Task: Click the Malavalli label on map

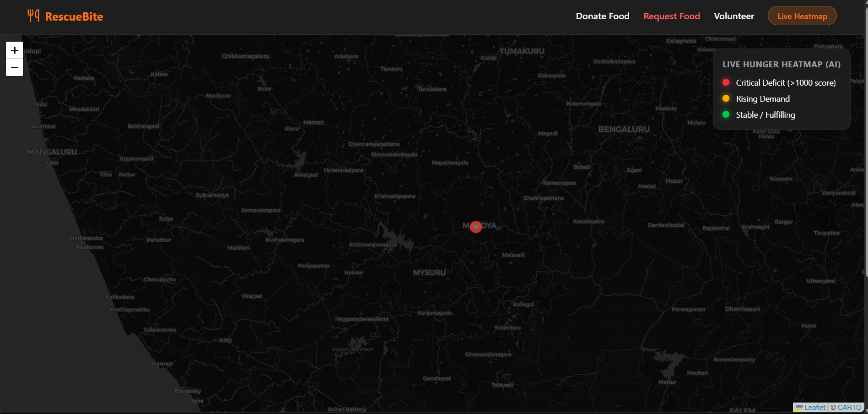Action: pyautogui.click(x=513, y=255)
